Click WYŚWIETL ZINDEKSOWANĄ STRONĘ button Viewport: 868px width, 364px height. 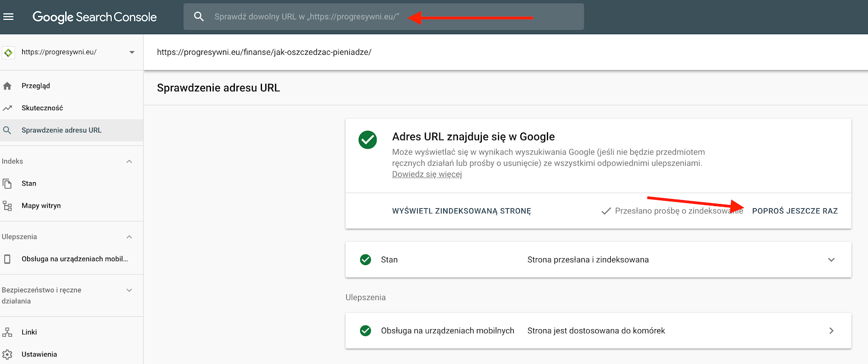[462, 211]
